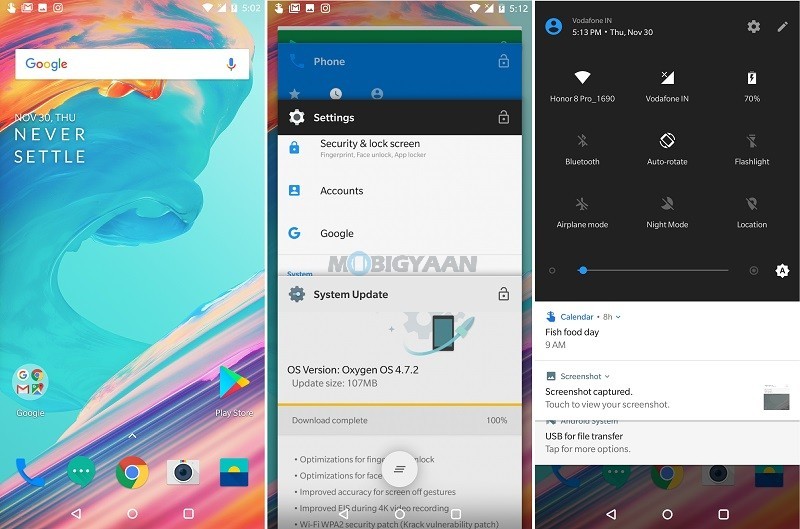800x529 pixels.
Task: Open the Gallery app in the dock
Action: pos(234,472)
